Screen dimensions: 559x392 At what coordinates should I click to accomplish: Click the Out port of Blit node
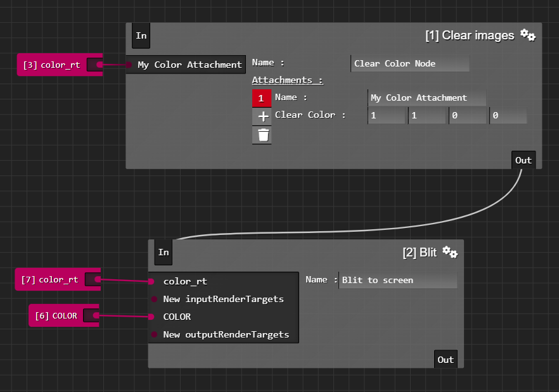point(446,359)
